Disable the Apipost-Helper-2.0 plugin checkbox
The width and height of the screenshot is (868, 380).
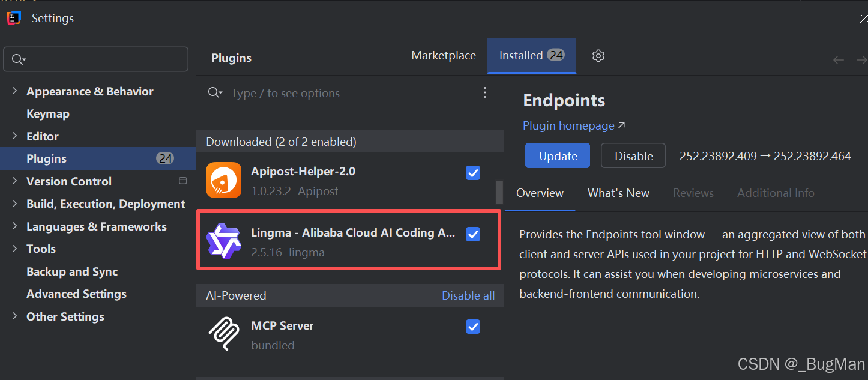(473, 173)
